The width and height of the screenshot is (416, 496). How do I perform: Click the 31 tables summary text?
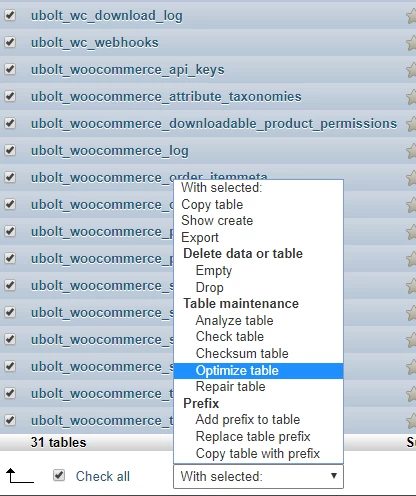click(58, 443)
